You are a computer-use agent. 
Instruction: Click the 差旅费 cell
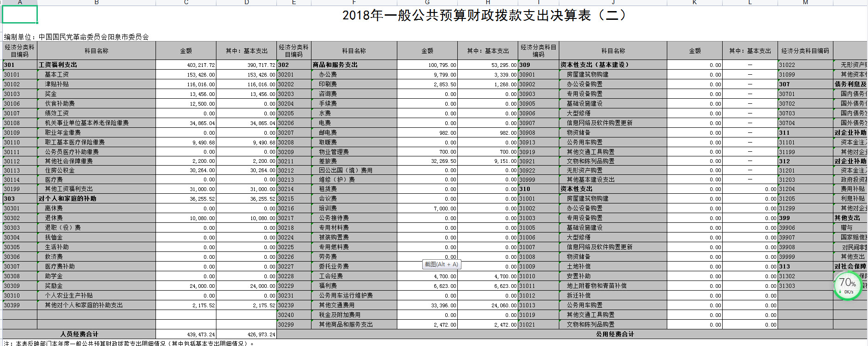pos(354,161)
